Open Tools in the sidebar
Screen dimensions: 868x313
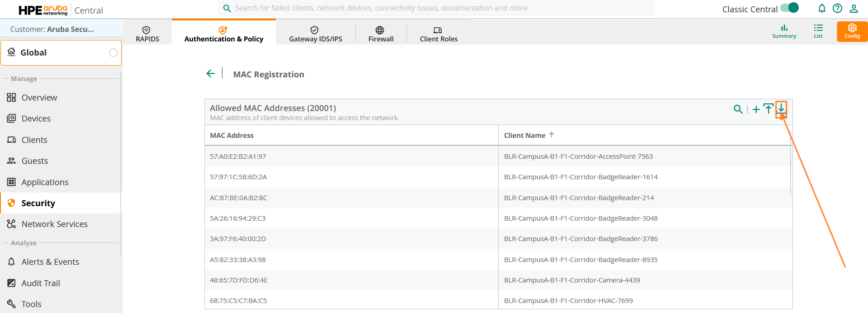click(x=61, y=304)
